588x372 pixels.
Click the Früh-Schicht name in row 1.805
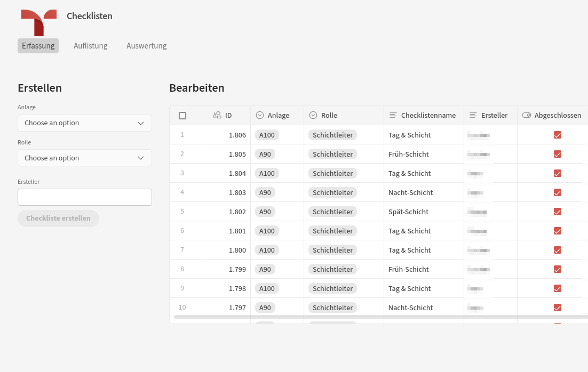(408, 154)
